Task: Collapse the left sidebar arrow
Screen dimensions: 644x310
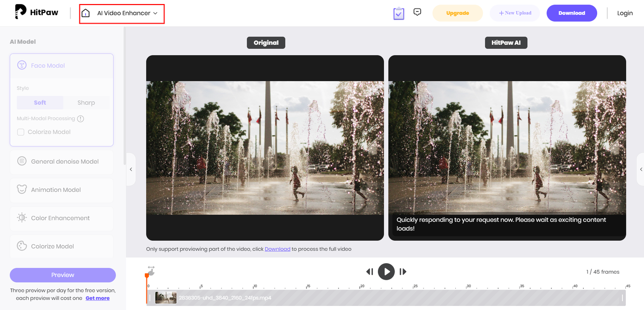Action: pos(131,170)
